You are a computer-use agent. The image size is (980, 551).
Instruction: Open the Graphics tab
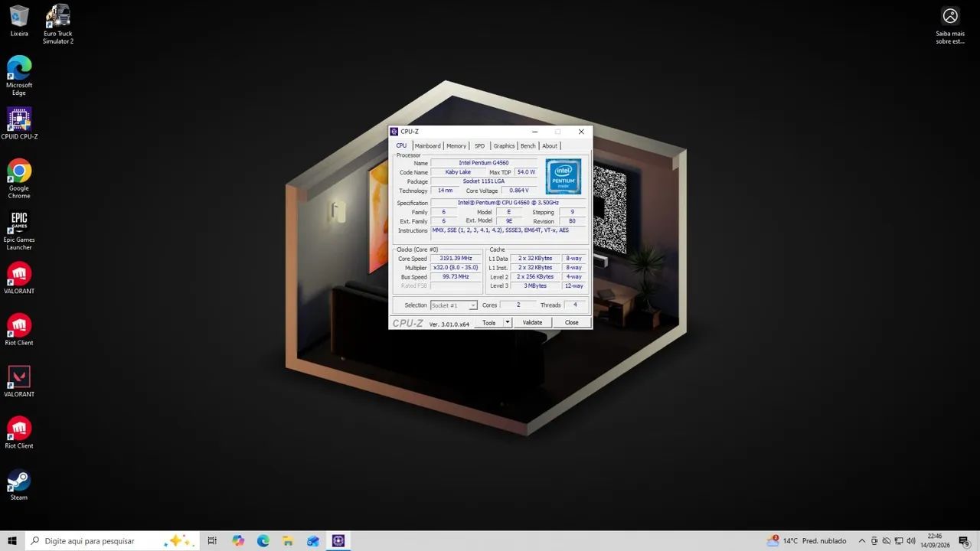click(x=504, y=146)
